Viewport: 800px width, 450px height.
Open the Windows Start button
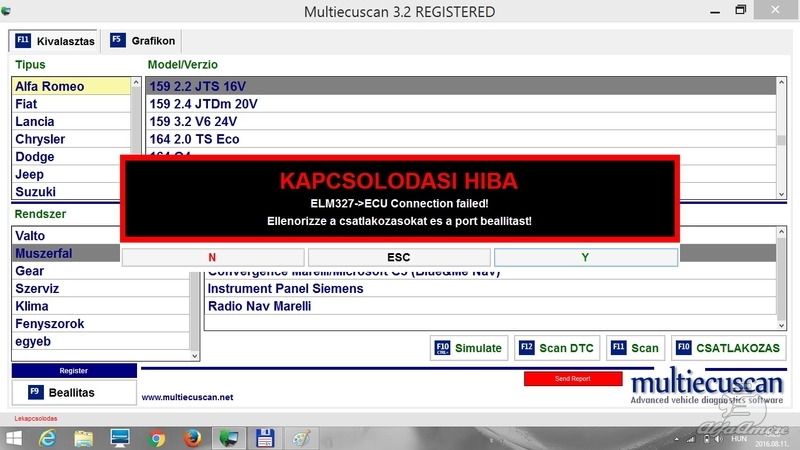pyautogui.click(x=14, y=438)
